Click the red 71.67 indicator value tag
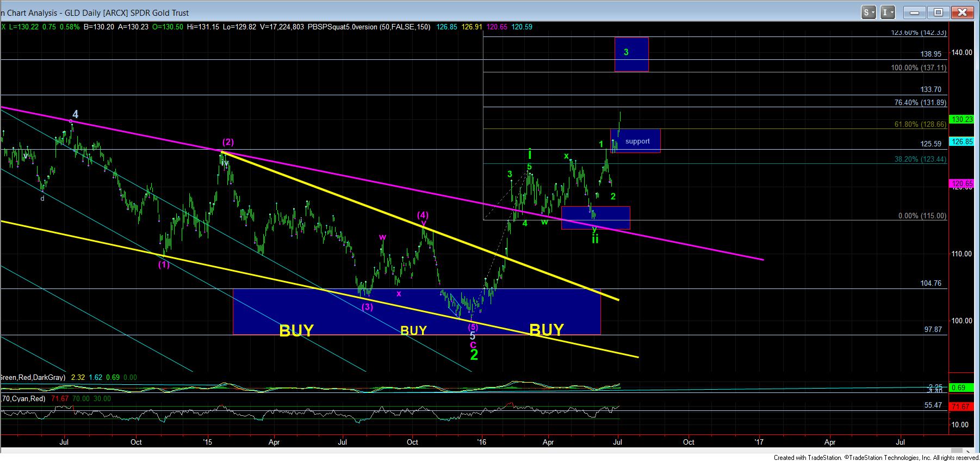 (963, 407)
